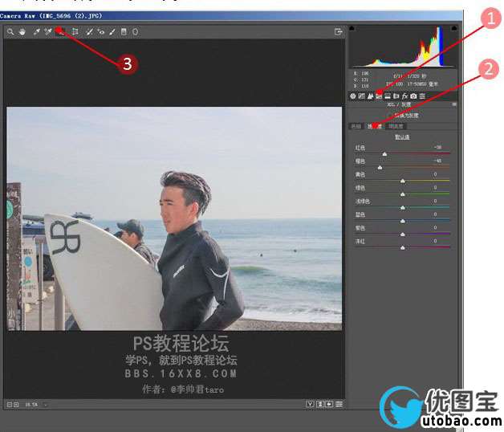
Task: Adjust the Yellows saturation slider handle
Action: pos(403,181)
